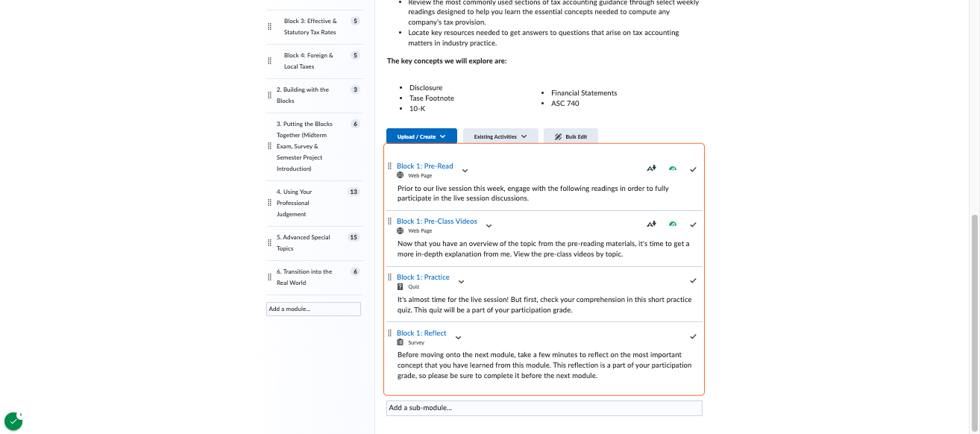This screenshot has height=434, width=980.
Task: Open Block 1: Practice quiz link
Action: tap(423, 277)
